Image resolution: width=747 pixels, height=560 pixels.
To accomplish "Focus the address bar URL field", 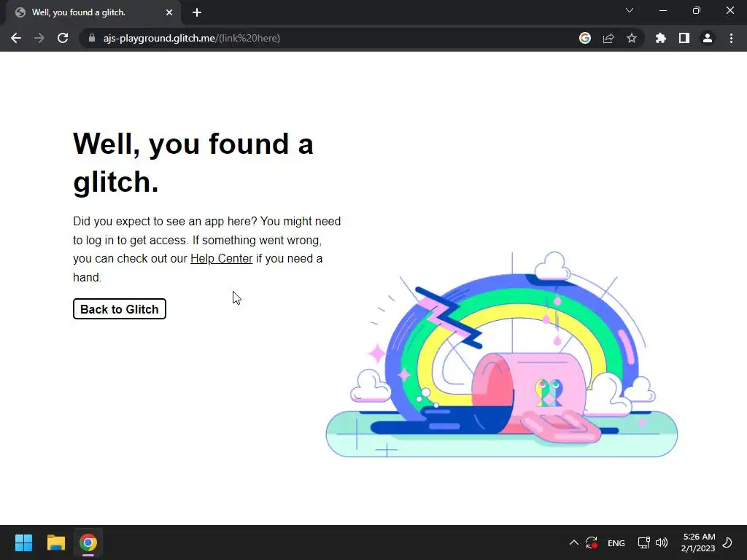I will coord(333,38).
